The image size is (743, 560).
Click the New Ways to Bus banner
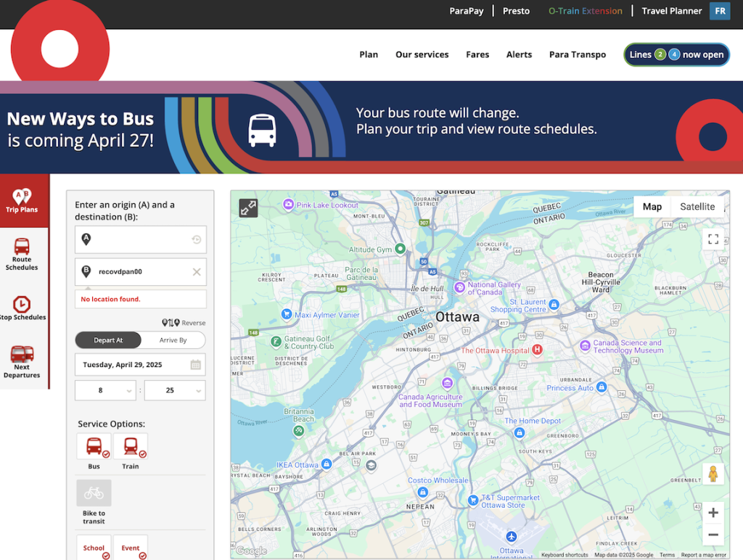pyautogui.click(x=371, y=127)
